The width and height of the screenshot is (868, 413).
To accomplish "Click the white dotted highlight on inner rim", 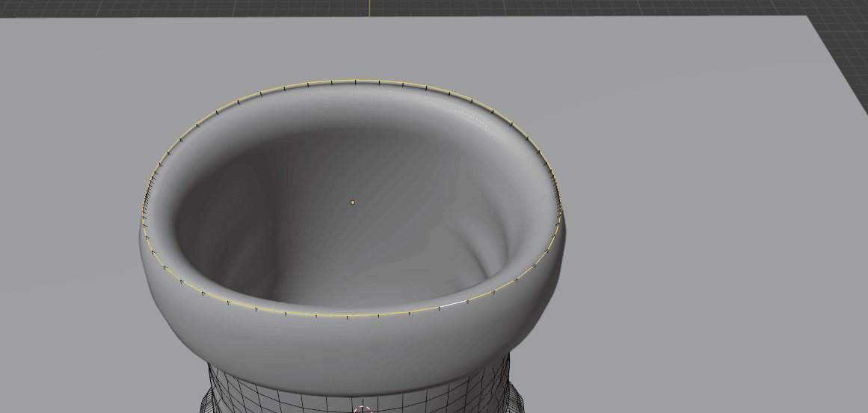I will coord(471,117).
